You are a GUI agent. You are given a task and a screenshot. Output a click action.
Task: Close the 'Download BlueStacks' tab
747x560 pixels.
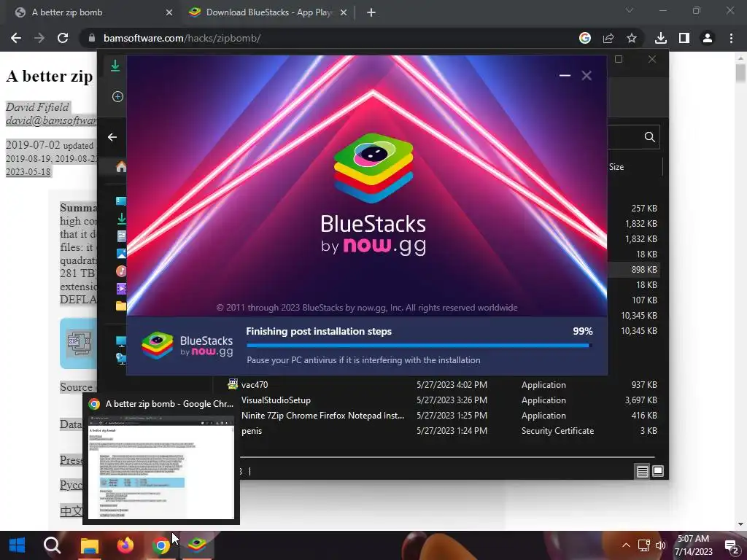click(x=343, y=12)
